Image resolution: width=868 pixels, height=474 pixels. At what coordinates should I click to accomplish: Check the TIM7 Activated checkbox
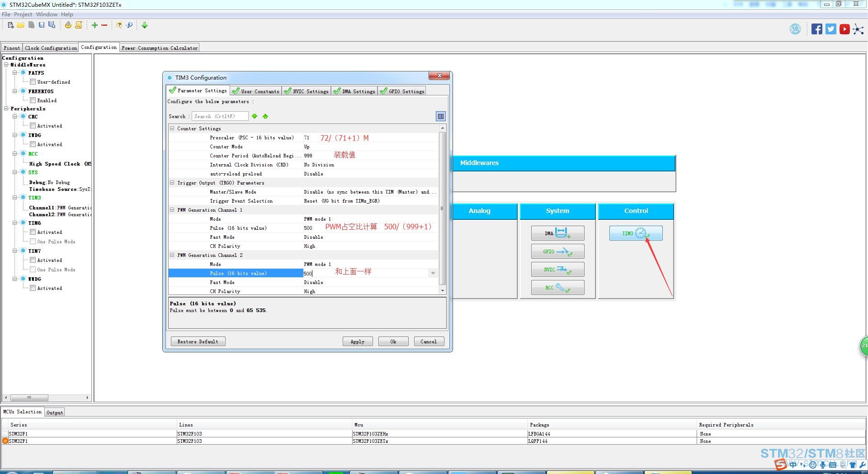(33, 260)
